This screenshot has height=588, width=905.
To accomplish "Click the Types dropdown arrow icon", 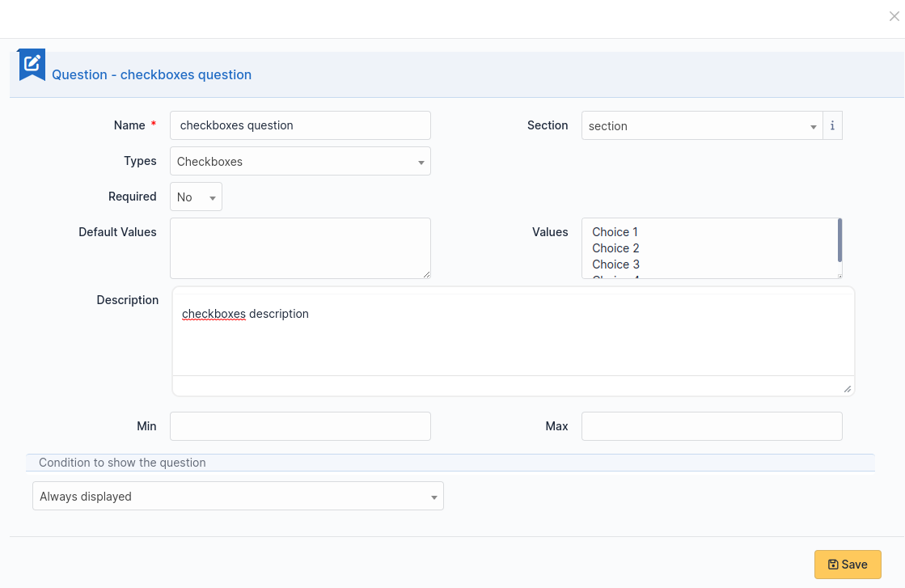I will tap(421, 161).
